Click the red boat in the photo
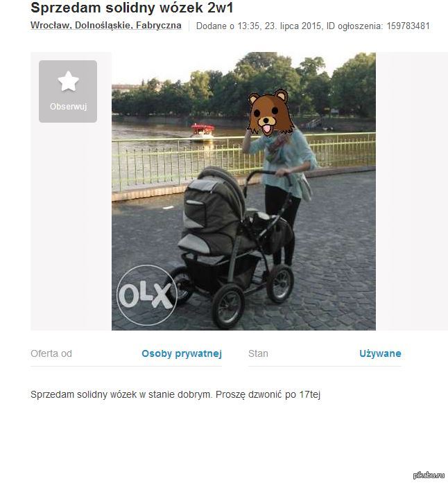 203,132
